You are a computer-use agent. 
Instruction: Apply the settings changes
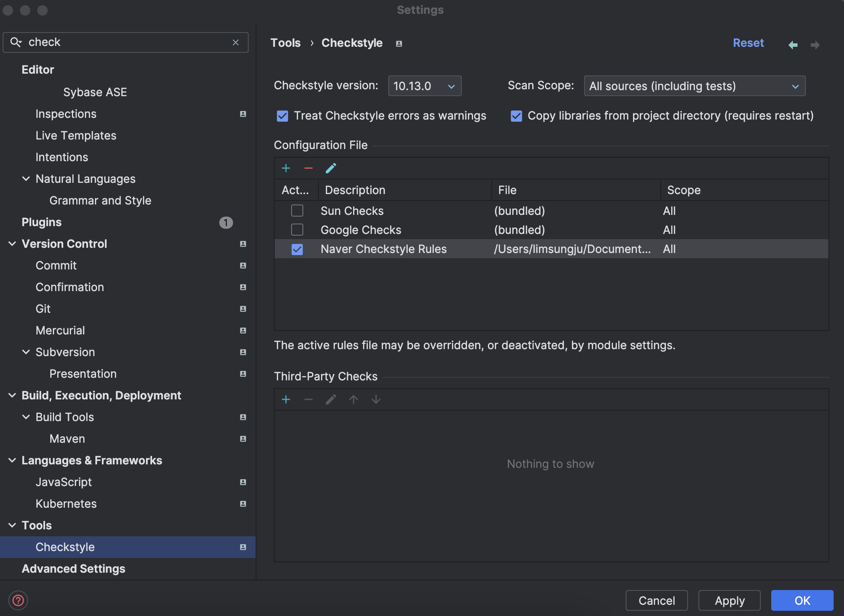coord(730,600)
